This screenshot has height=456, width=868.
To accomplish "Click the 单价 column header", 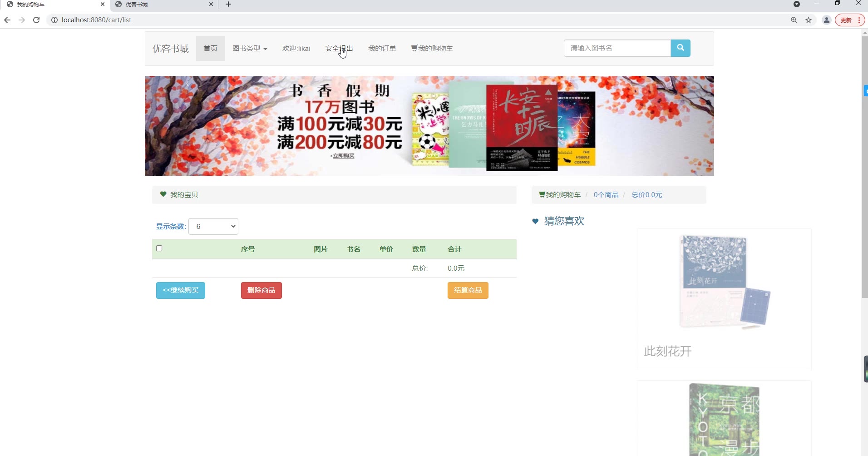I will pos(386,249).
